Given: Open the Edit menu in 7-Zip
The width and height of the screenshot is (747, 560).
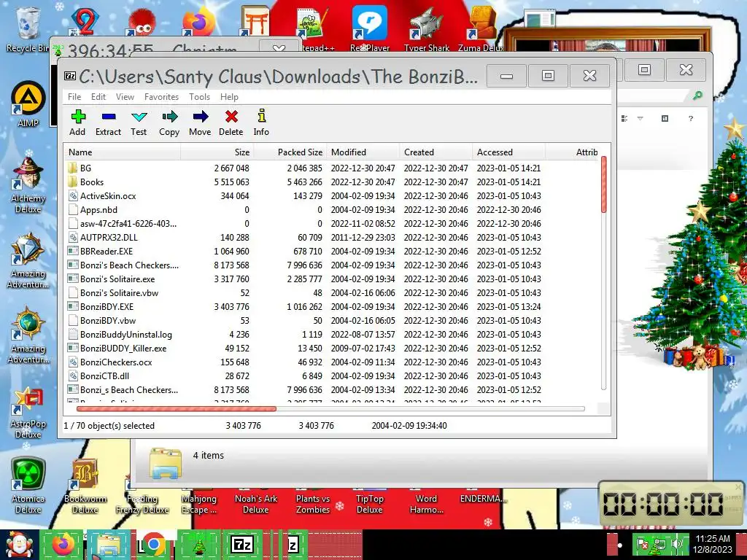Looking at the screenshot, I should (98, 97).
